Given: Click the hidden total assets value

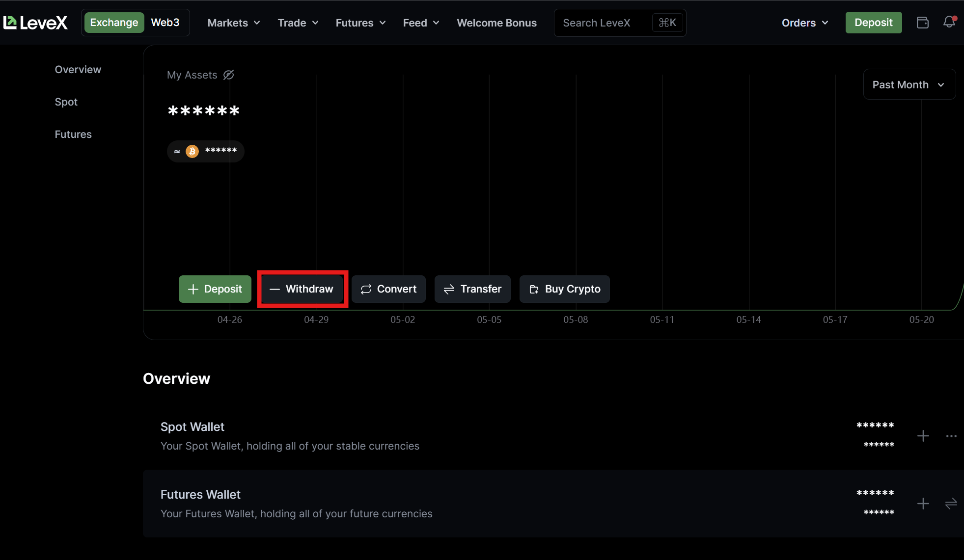Looking at the screenshot, I should click(x=204, y=111).
